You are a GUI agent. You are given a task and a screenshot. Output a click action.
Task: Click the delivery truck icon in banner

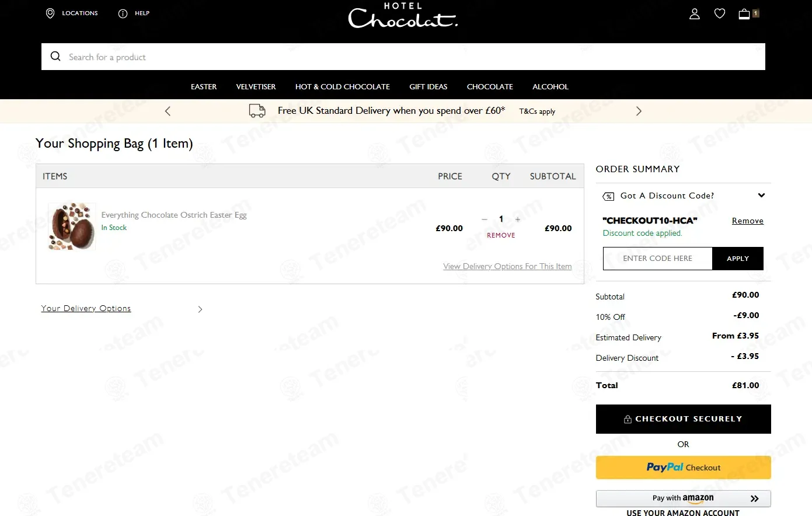coord(257,111)
